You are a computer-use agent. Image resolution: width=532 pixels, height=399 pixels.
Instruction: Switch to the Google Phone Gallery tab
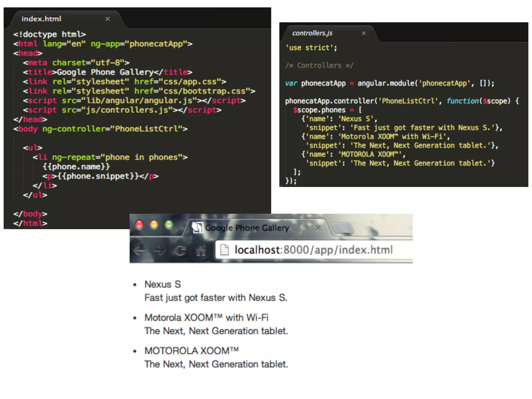tap(247, 228)
